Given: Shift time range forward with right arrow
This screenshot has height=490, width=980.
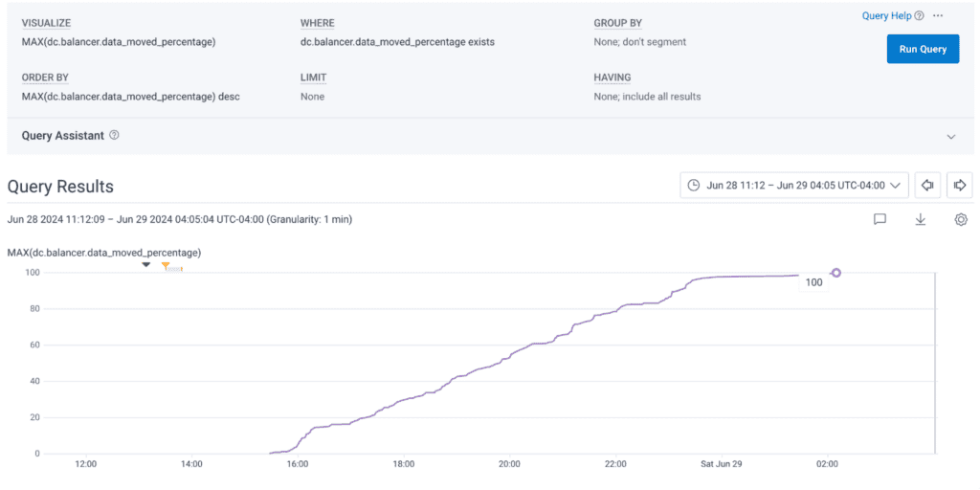Looking at the screenshot, I should click(x=960, y=186).
